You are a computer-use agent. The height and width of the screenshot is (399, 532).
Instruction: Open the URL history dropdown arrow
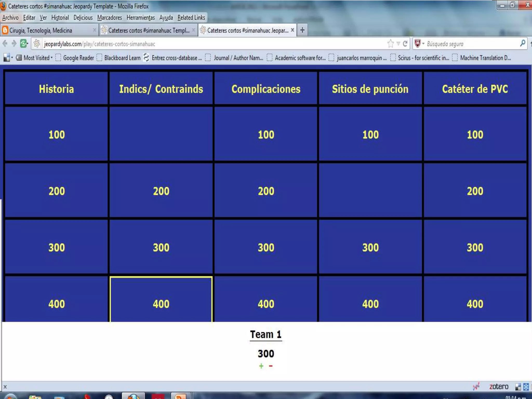pos(398,44)
